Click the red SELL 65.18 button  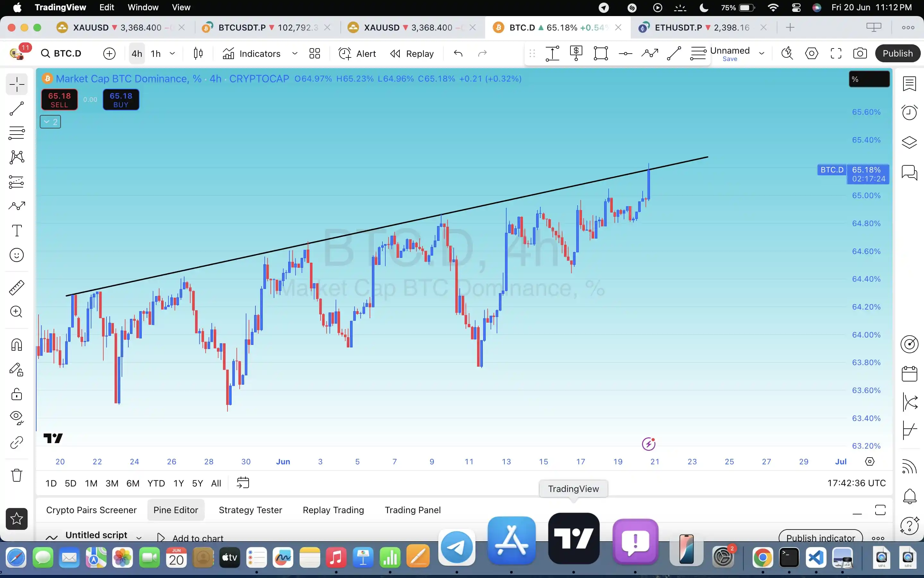[x=59, y=100]
